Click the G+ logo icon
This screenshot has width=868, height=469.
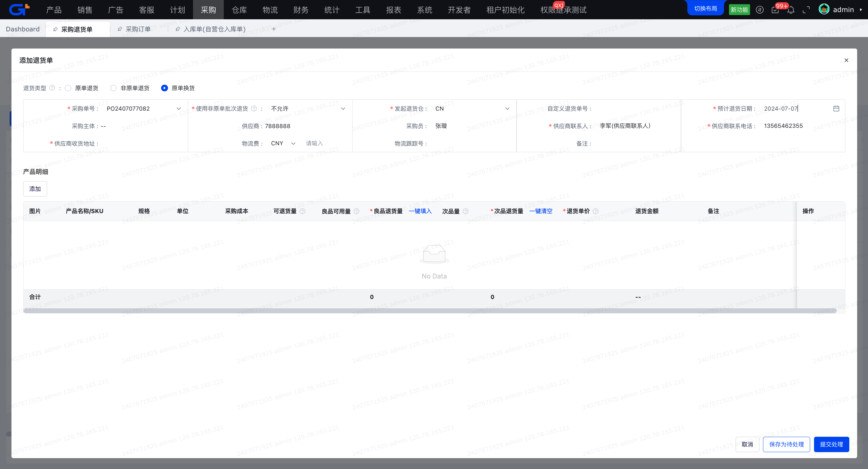(x=19, y=9)
